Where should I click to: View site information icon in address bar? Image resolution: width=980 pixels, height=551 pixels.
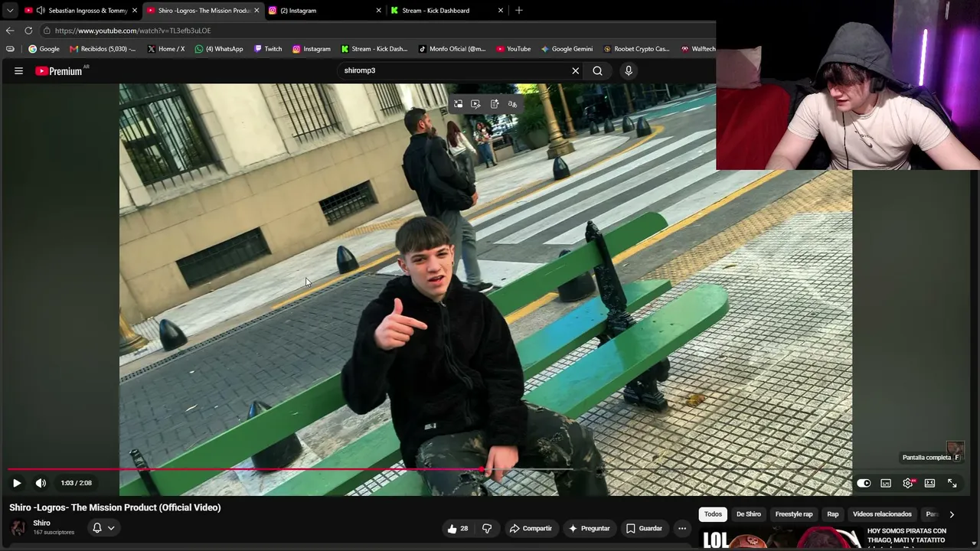(47, 31)
